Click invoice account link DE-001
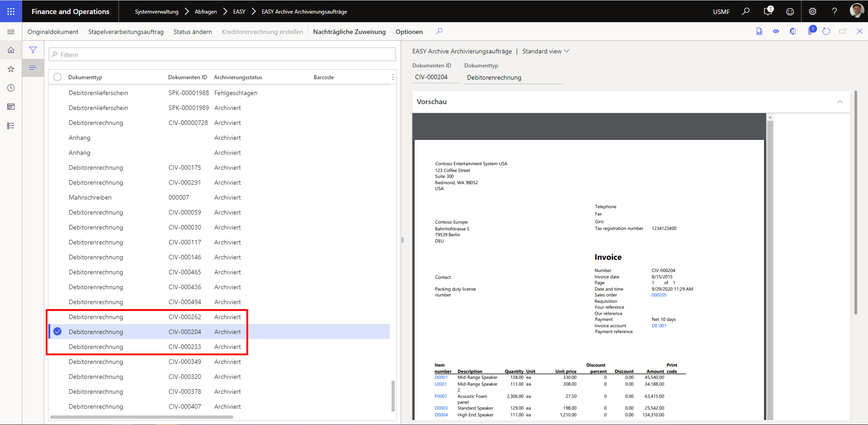Screen dimensions: 868x425 coord(659,326)
